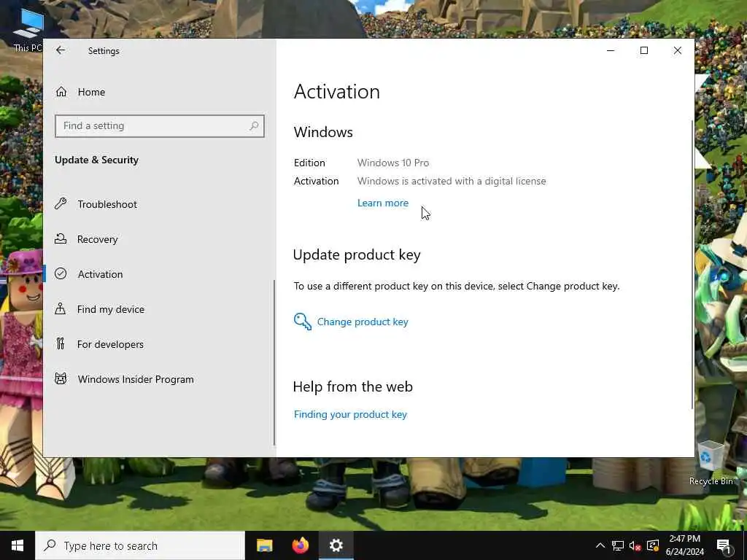Screen dimensions: 747x560
Task: Open File Explorer from taskbar
Action: (264, 545)
